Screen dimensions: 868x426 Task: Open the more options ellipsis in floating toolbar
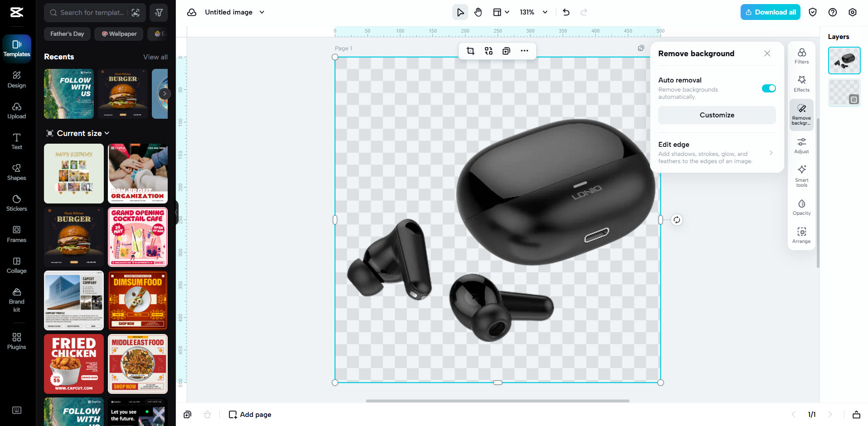click(524, 51)
